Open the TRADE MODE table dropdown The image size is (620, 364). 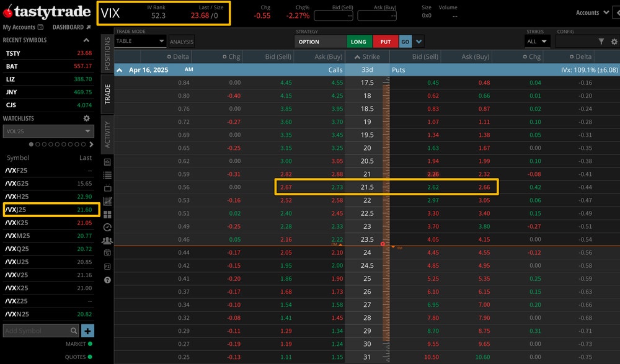[140, 40]
